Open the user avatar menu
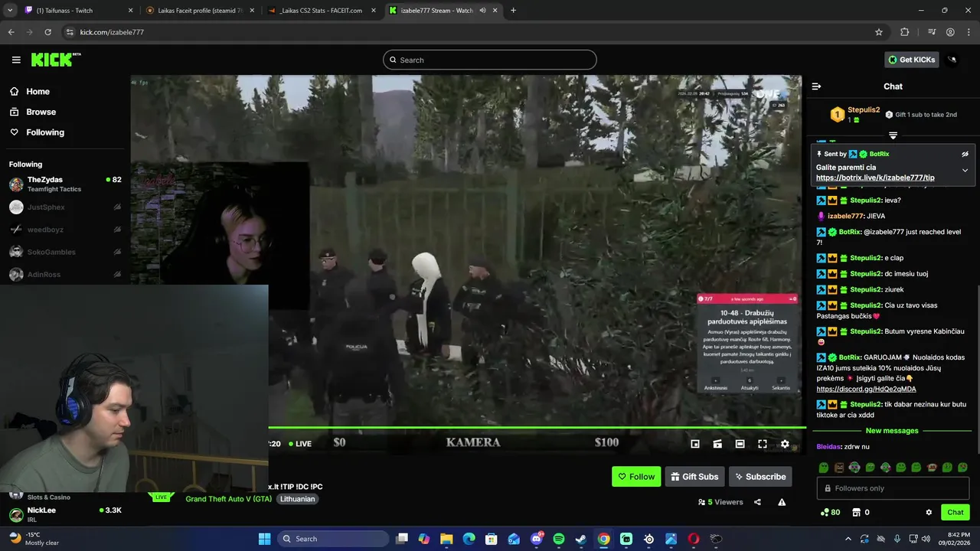 952,60
